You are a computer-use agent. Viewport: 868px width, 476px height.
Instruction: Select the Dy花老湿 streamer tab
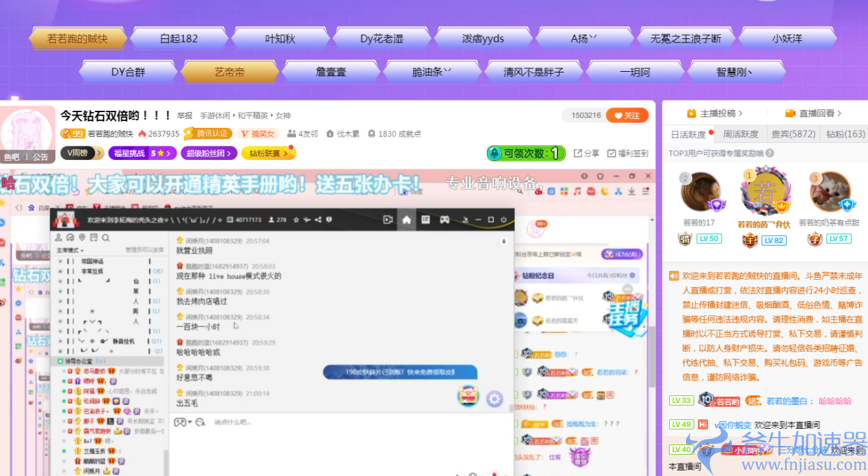[x=382, y=39]
